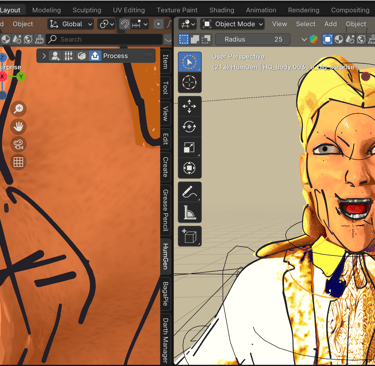Viewport: 375px width, 366px height.
Task: Open the Select menu in the right viewport
Action: [x=305, y=24]
